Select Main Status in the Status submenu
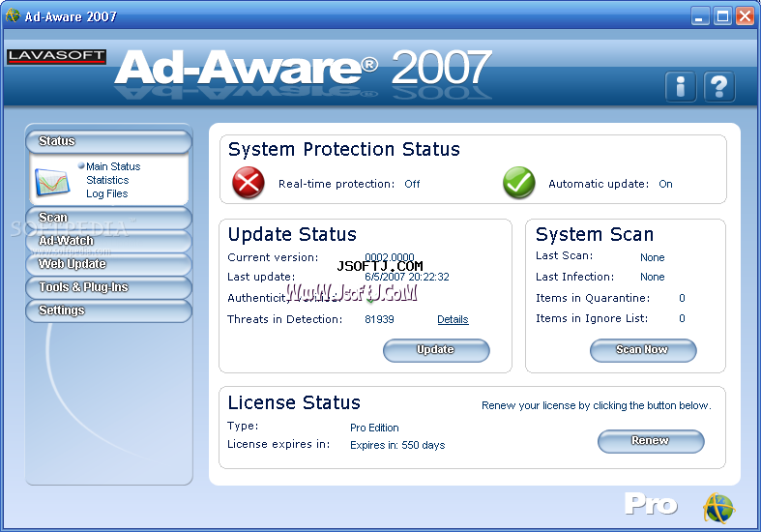 [113, 166]
